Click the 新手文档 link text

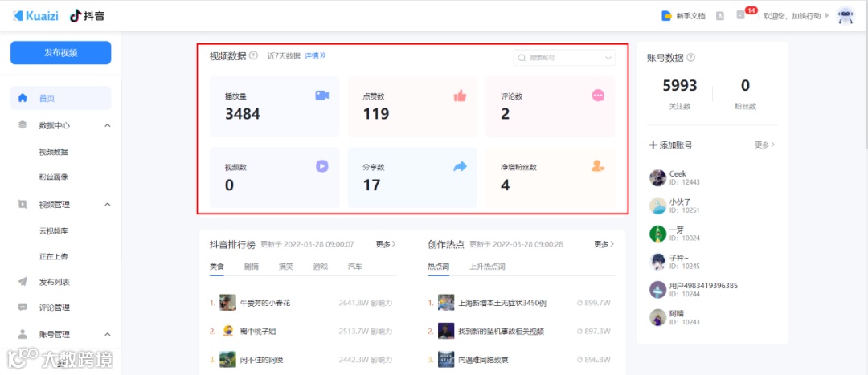pyautogui.click(x=691, y=16)
